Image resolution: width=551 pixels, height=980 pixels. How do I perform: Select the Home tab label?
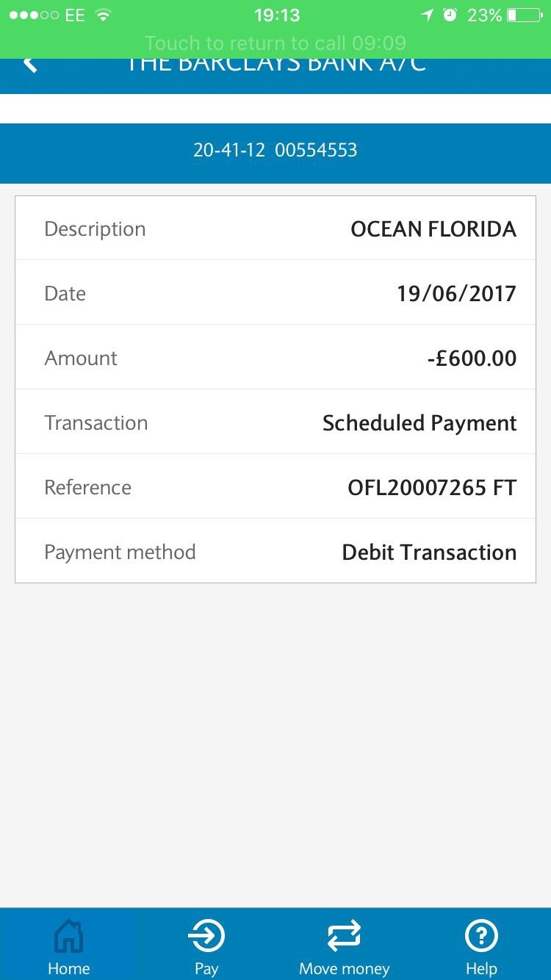click(x=68, y=968)
